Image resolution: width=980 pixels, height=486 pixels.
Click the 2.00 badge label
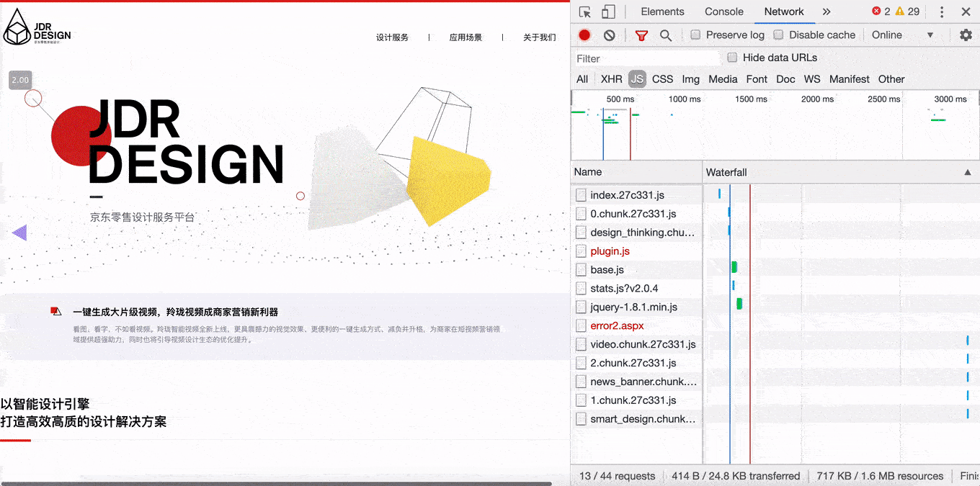pos(20,80)
